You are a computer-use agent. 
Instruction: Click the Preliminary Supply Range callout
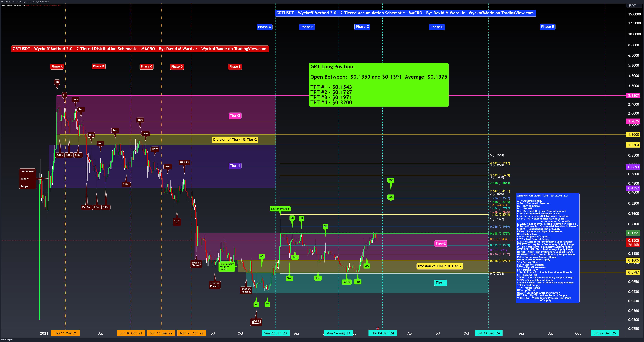tap(27, 179)
